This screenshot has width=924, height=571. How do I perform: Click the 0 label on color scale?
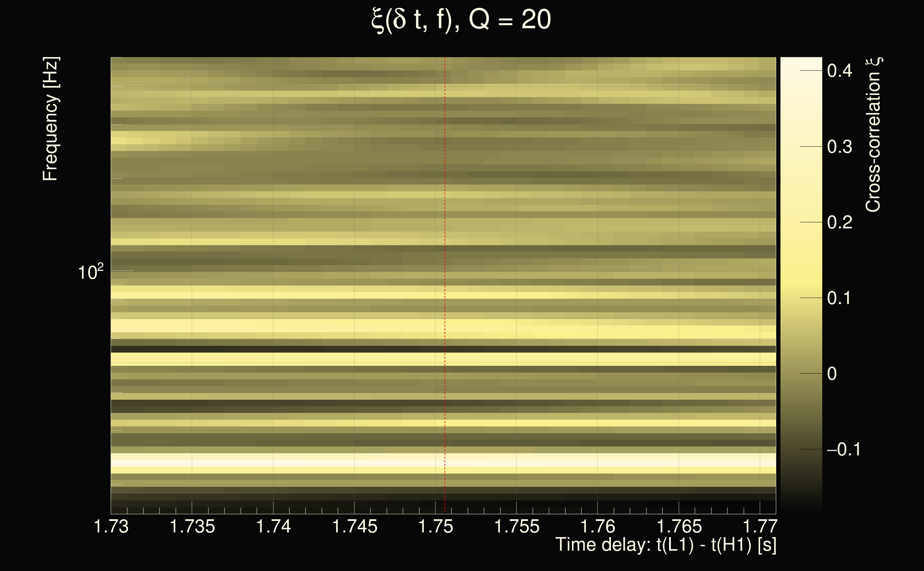click(x=832, y=374)
